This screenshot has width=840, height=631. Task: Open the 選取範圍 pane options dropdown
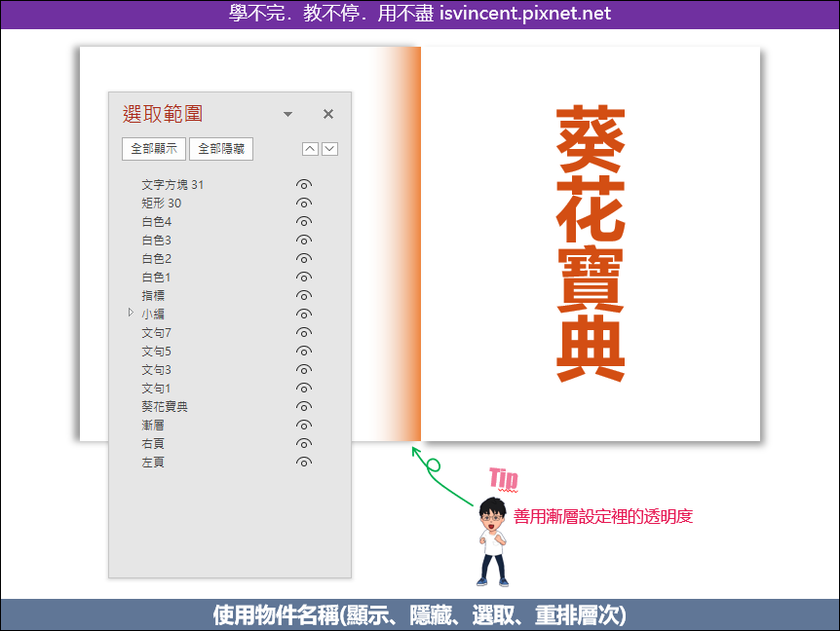(287, 114)
